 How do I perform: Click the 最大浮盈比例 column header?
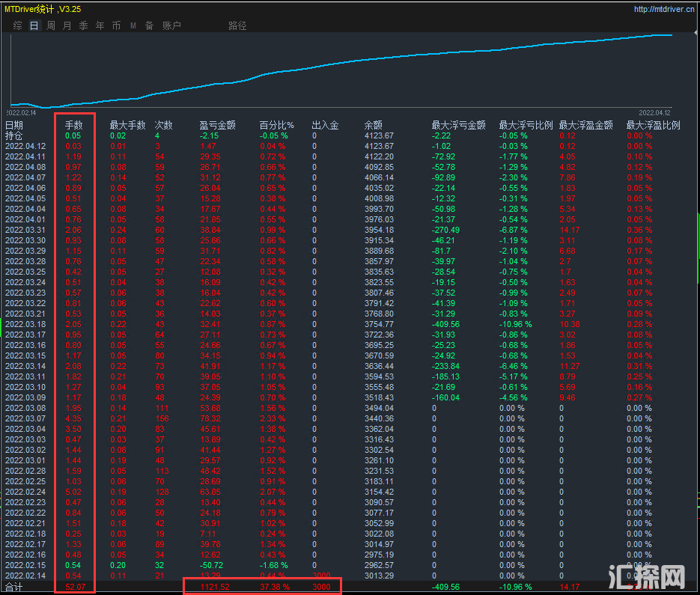[653, 126]
